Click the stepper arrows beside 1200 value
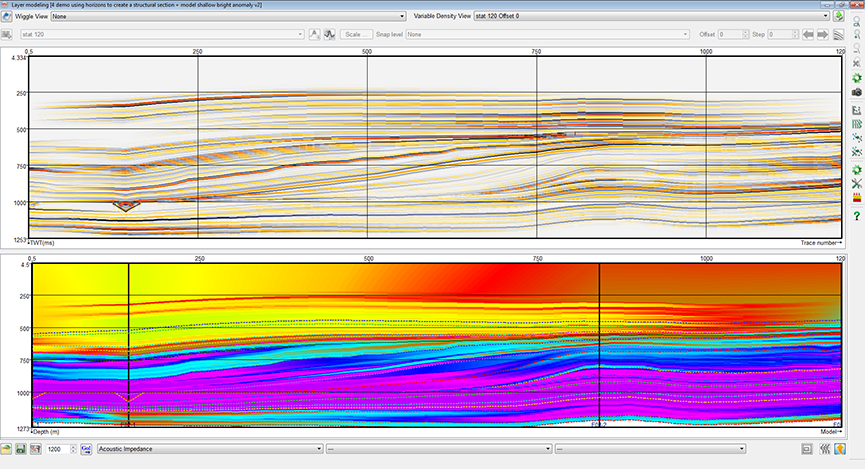Screen dimensions: 865x469 pos(73,449)
